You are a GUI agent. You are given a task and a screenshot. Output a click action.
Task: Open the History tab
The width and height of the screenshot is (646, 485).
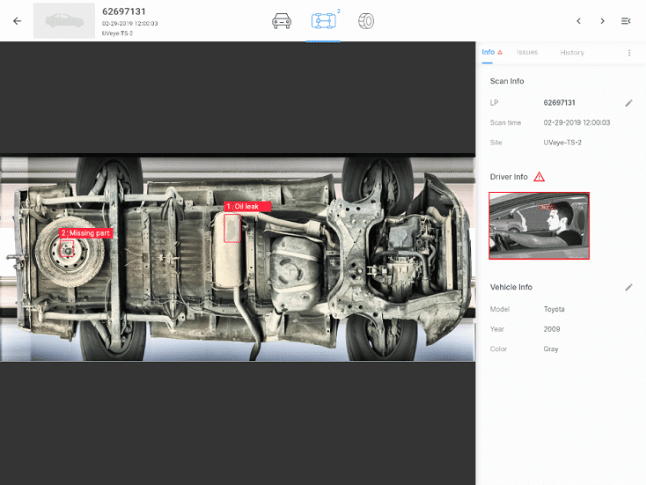pos(572,52)
